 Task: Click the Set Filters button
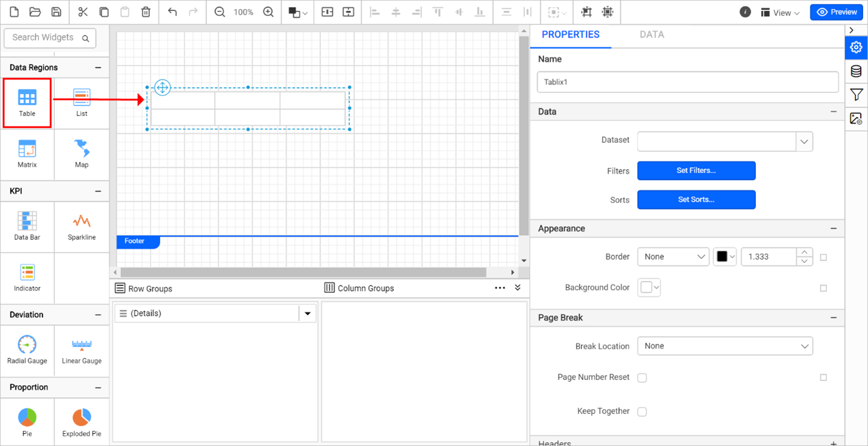pos(696,171)
